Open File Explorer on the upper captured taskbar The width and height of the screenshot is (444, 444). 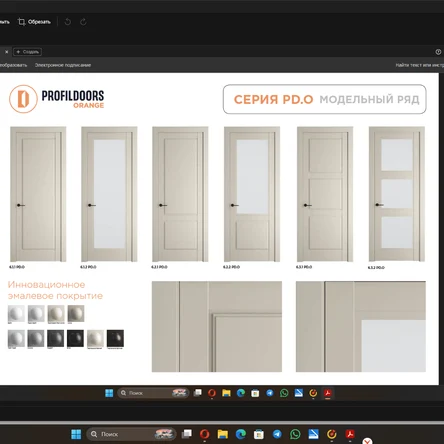pyautogui.click(x=226, y=393)
